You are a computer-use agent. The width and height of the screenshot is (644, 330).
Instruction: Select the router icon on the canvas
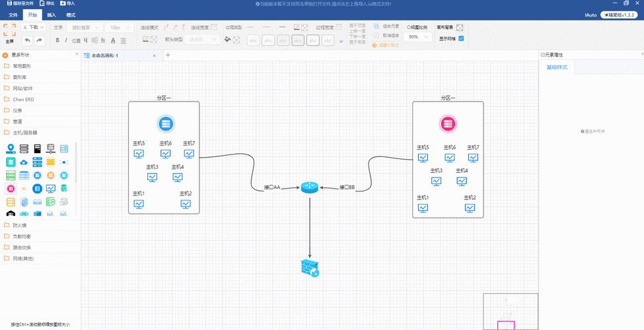(310, 187)
